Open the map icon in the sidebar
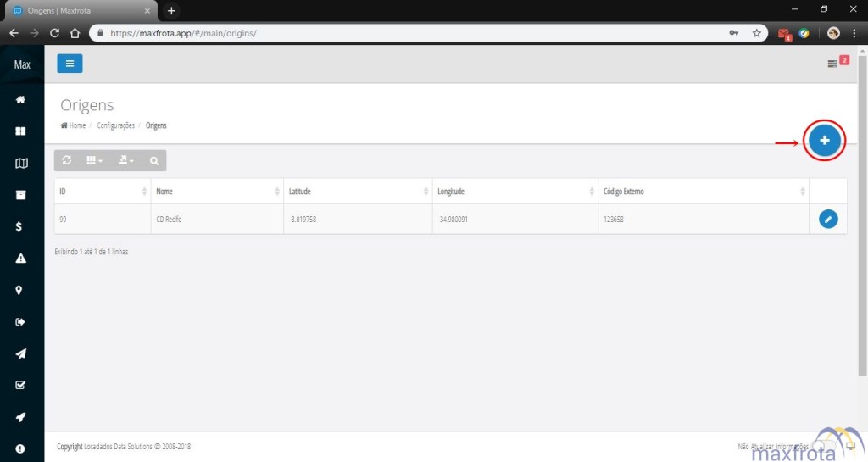The height and width of the screenshot is (462, 868). (x=21, y=164)
